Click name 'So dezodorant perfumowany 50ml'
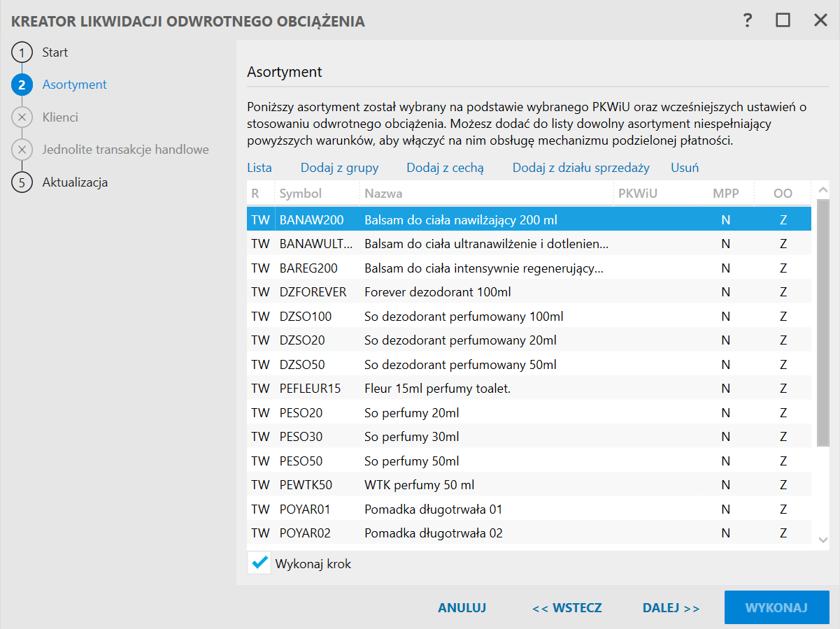Viewport: 840px width, 629px height. click(460, 364)
